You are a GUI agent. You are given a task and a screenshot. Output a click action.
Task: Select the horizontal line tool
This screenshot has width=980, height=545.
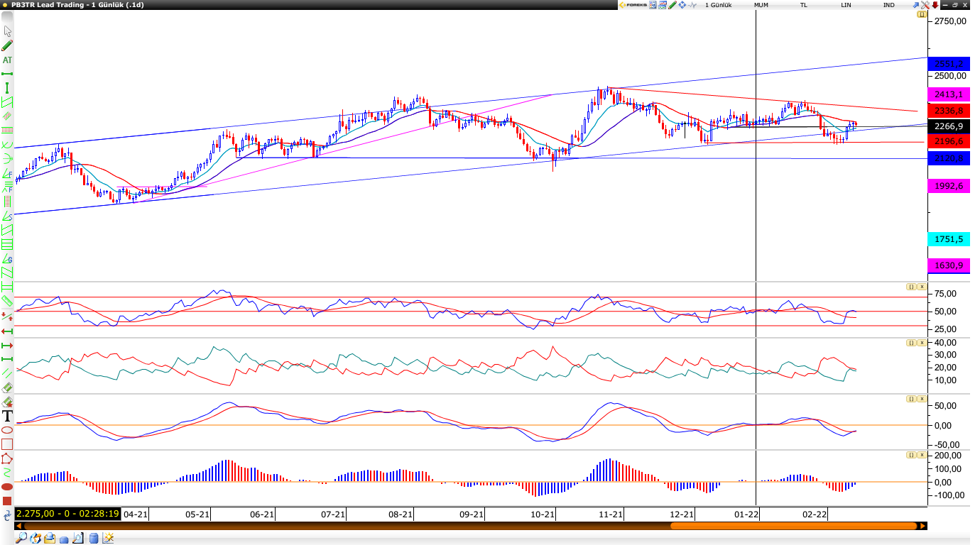pos(8,74)
